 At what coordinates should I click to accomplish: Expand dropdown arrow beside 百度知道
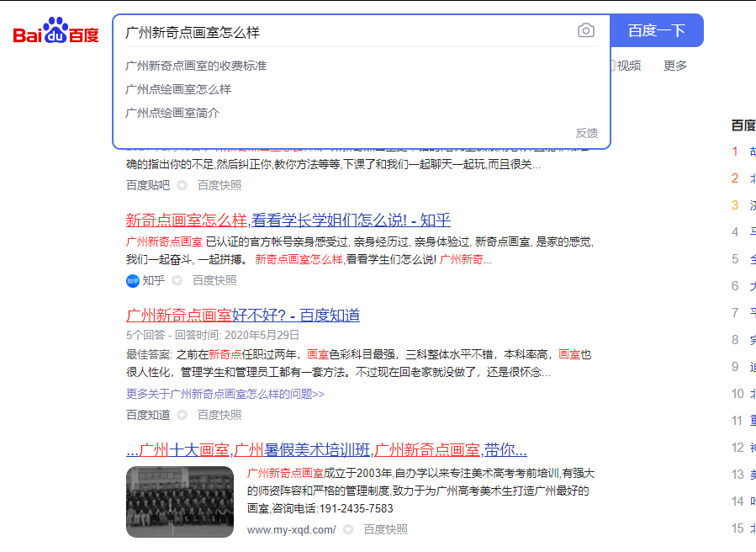[x=182, y=415]
